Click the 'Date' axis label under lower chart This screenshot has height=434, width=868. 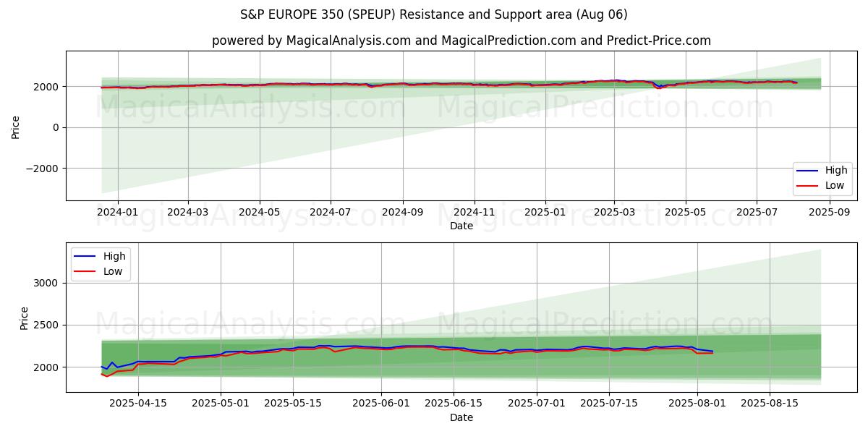[461, 417]
